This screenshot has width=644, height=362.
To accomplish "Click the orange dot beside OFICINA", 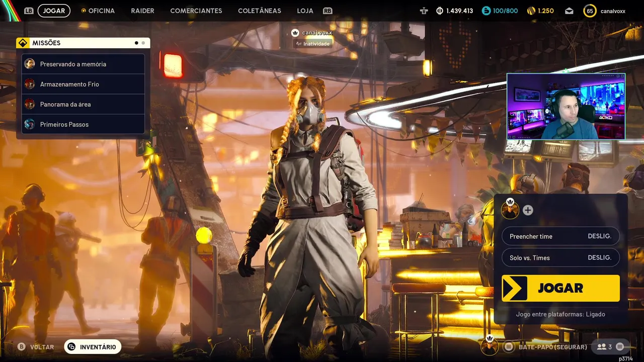I will (84, 11).
